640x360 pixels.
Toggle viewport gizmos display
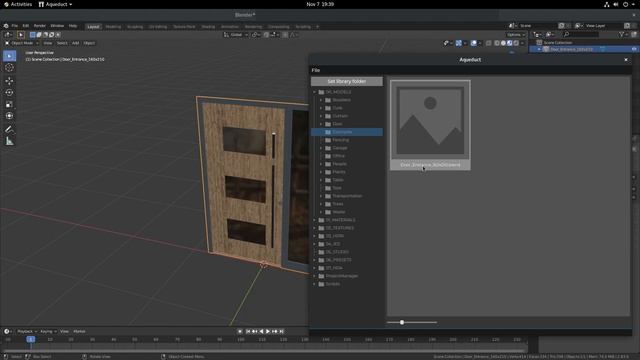coord(459,43)
